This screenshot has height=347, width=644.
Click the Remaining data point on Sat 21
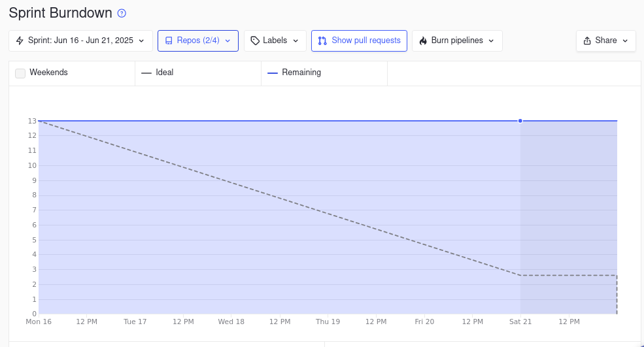click(x=520, y=121)
